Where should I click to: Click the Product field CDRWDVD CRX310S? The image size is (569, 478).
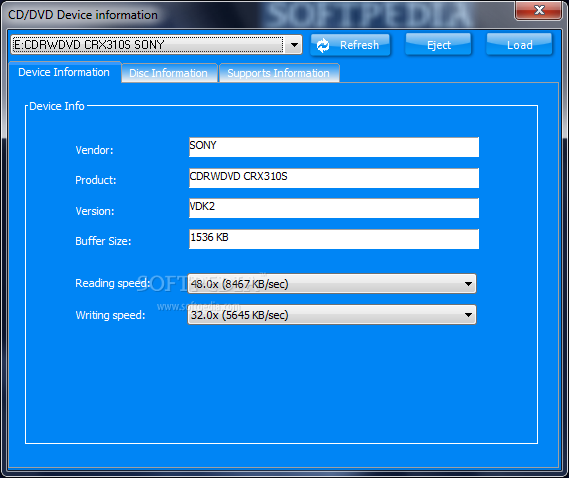pos(334,178)
